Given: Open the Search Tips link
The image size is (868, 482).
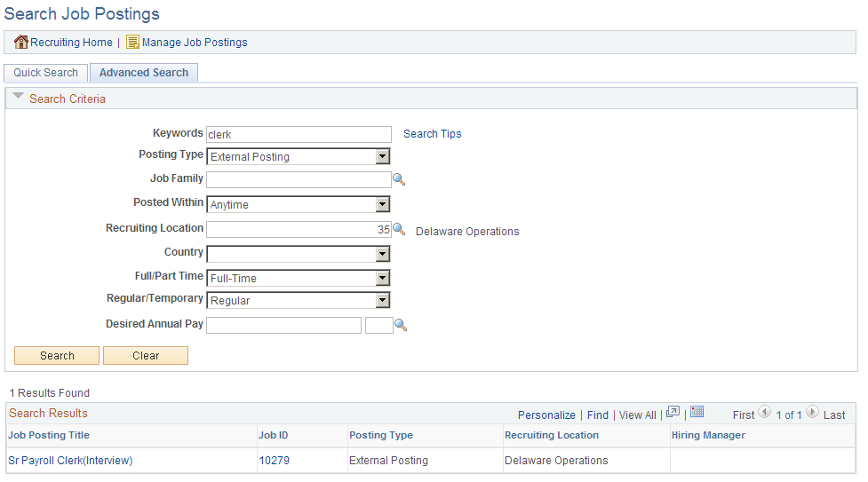Looking at the screenshot, I should (433, 134).
